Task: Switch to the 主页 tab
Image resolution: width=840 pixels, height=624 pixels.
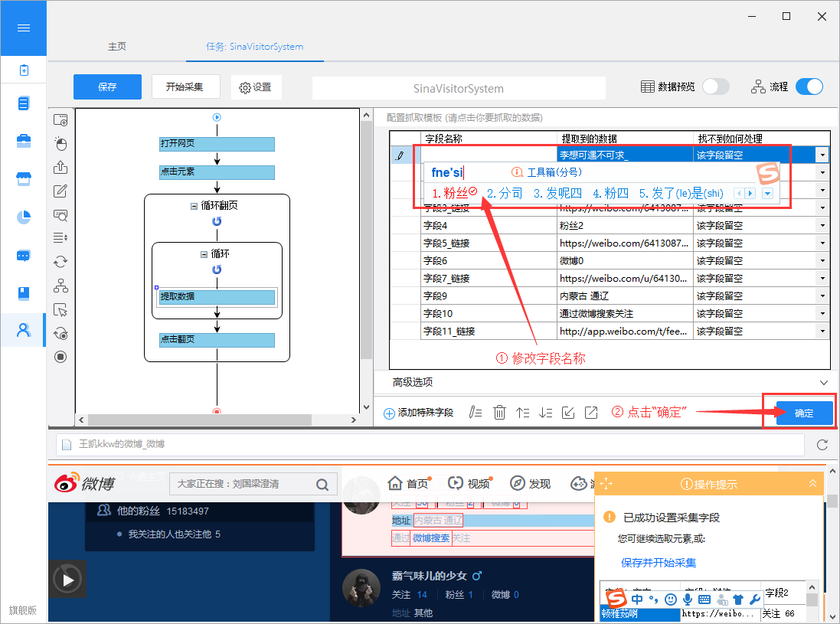Action: pyautogui.click(x=117, y=47)
